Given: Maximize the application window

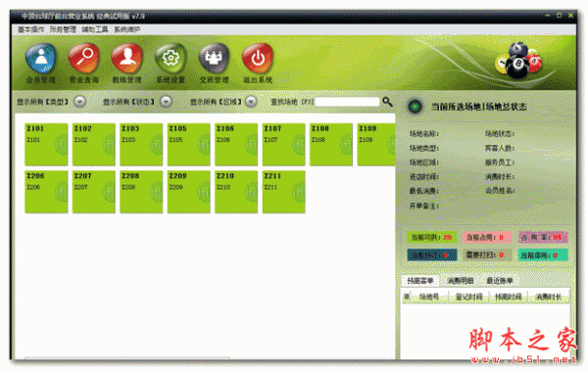Looking at the screenshot, I should tap(559, 16).
